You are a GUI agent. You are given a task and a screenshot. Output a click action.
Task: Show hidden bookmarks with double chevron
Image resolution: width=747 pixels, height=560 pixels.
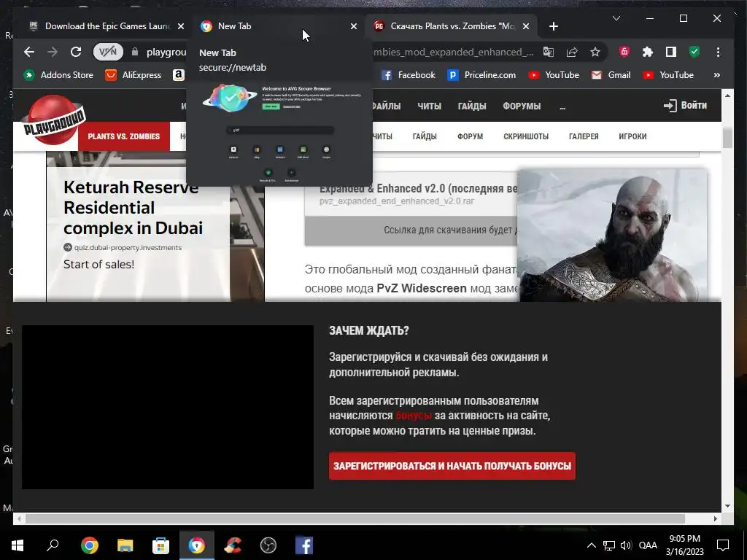coord(716,75)
